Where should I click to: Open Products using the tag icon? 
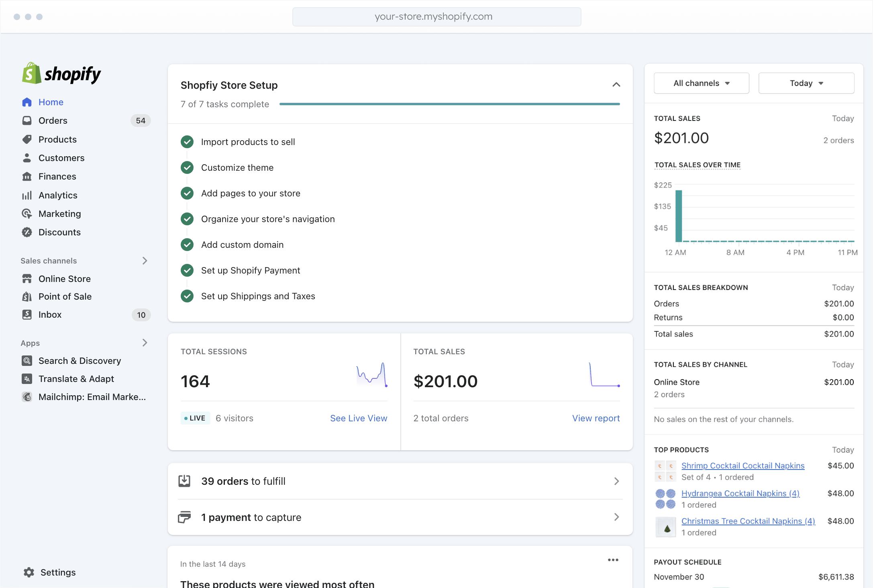27,139
